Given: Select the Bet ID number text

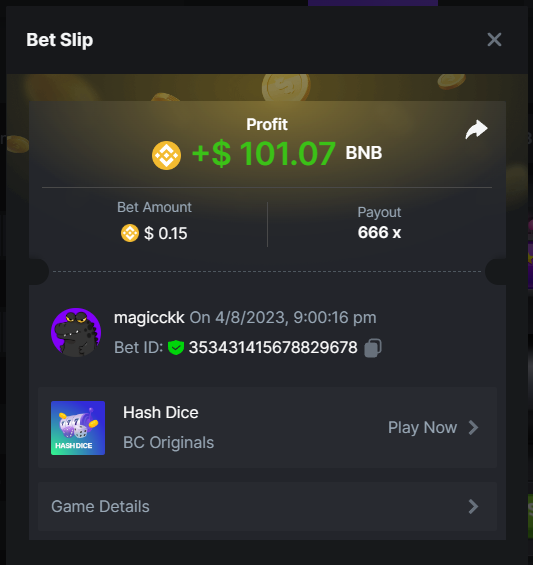Looking at the screenshot, I should pos(273,348).
